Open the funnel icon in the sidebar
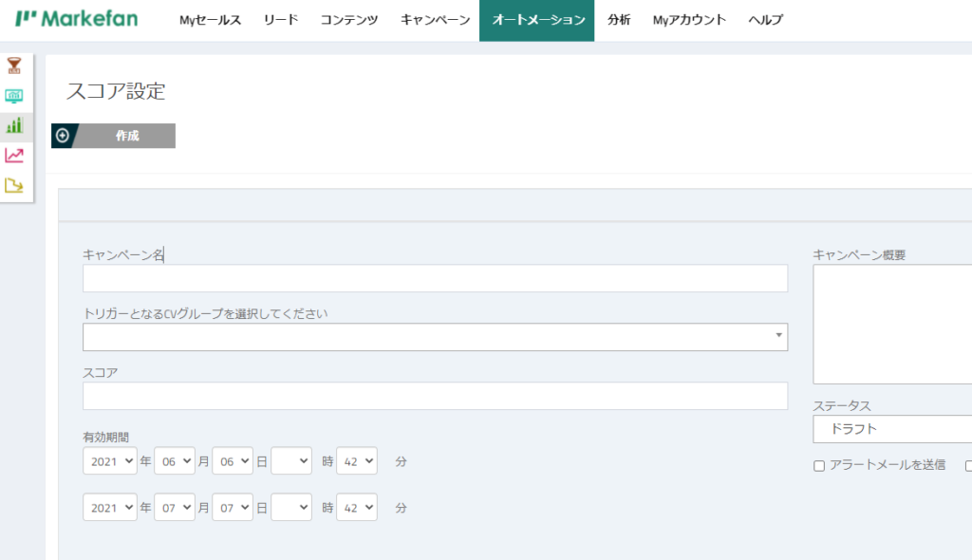This screenshot has width=972, height=560. point(14,65)
